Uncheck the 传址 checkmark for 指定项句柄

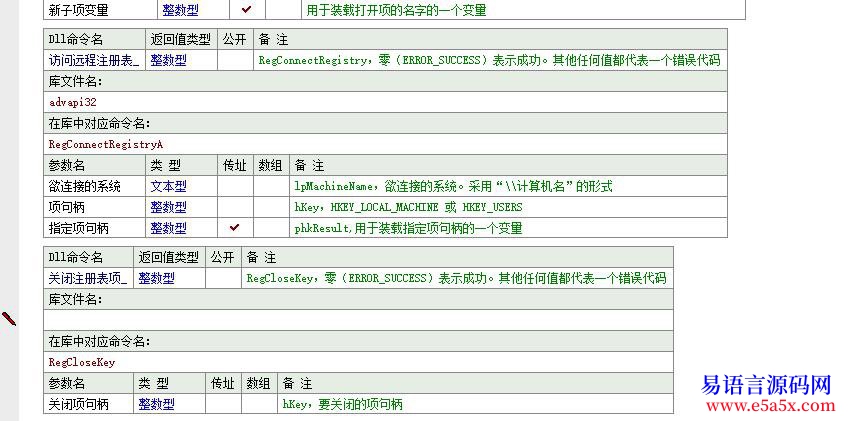pos(234,227)
